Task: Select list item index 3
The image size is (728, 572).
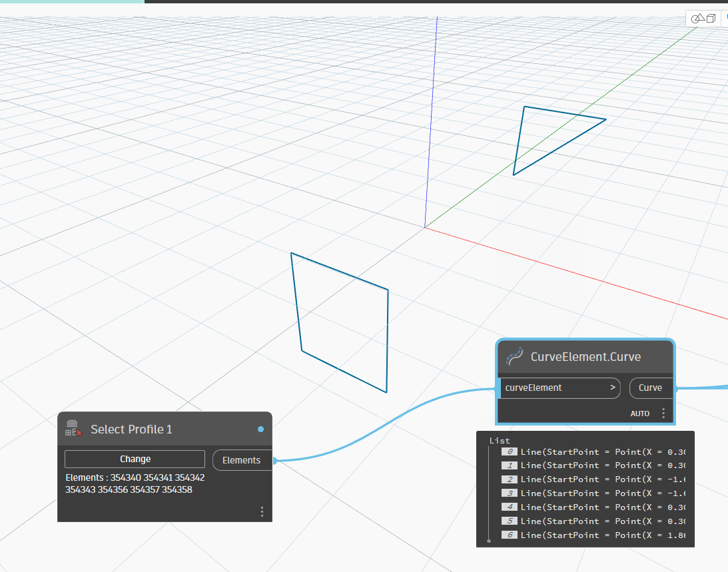Action: coord(510,493)
